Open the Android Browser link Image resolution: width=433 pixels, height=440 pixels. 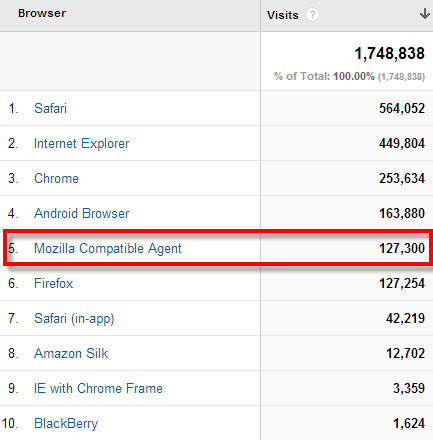click(x=81, y=213)
